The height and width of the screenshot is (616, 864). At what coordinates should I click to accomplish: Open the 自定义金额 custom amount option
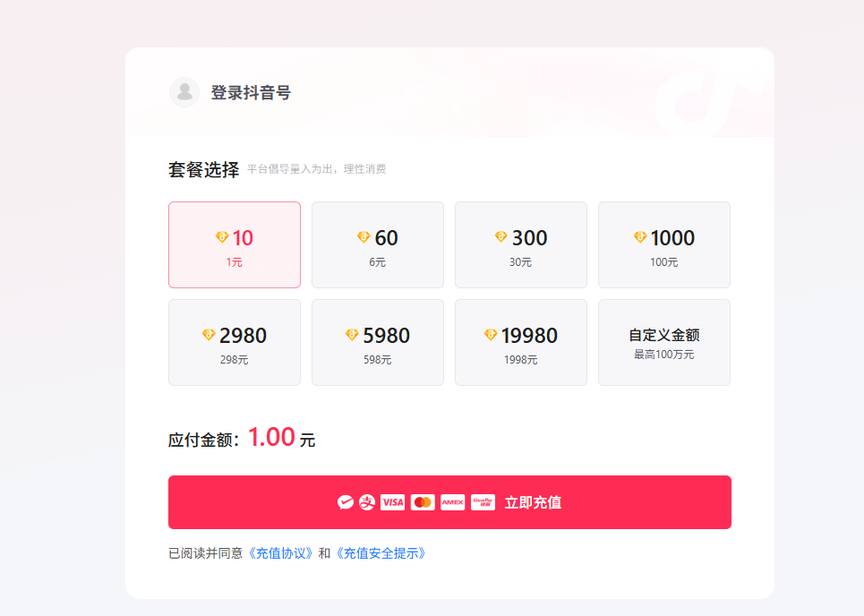(x=664, y=343)
